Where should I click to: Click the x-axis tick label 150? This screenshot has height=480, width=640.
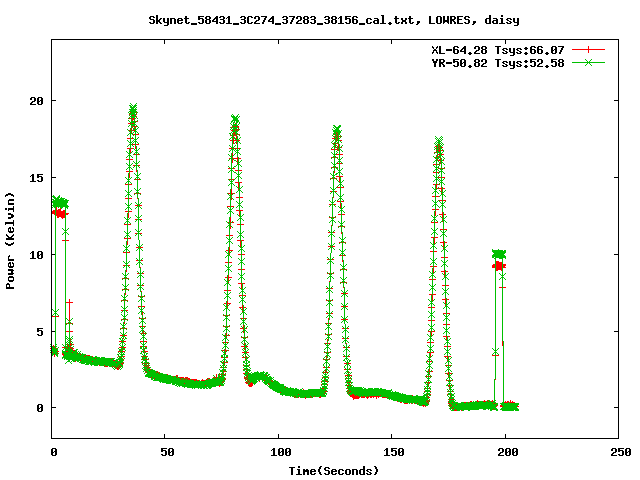393,452
